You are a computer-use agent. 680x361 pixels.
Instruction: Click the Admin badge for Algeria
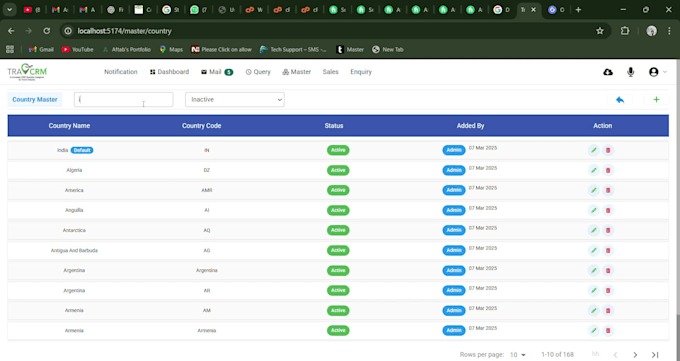pyautogui.click(x=454, y=170)
